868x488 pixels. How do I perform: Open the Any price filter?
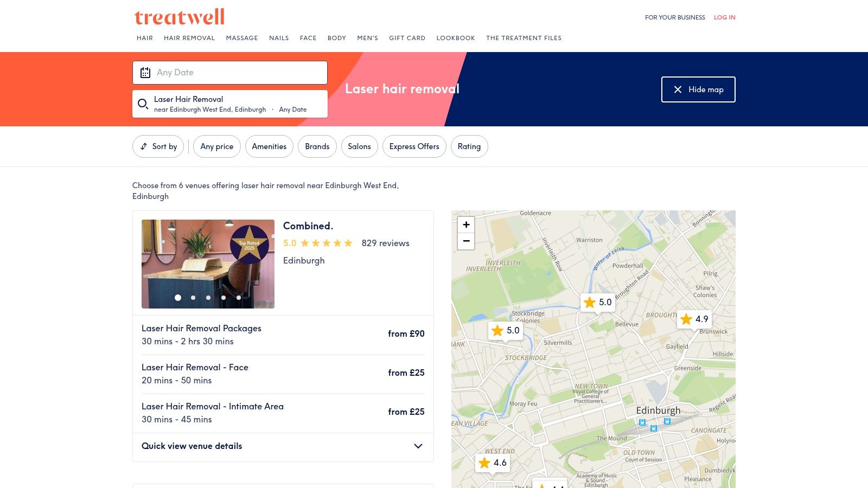(x=216, y=146)
